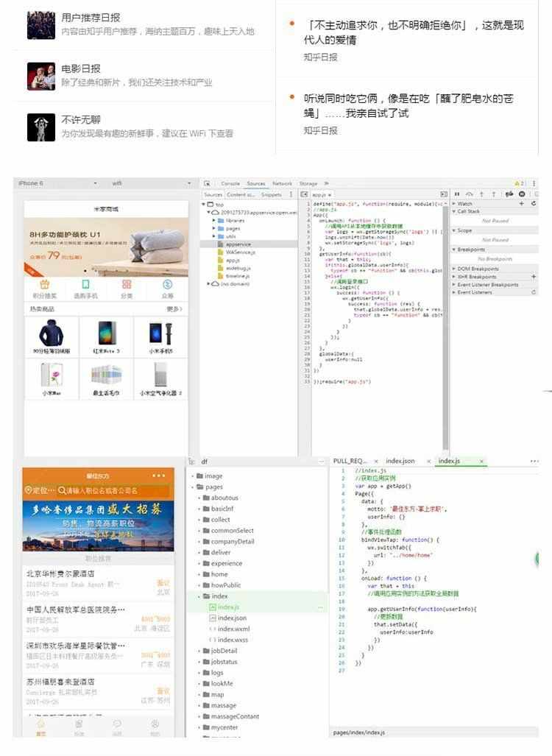Image resolution: width=552 pixels, height=756 pixels.
Task: Open article 不主动追求你，也不明确拒绝你
Action: point(414,32)
